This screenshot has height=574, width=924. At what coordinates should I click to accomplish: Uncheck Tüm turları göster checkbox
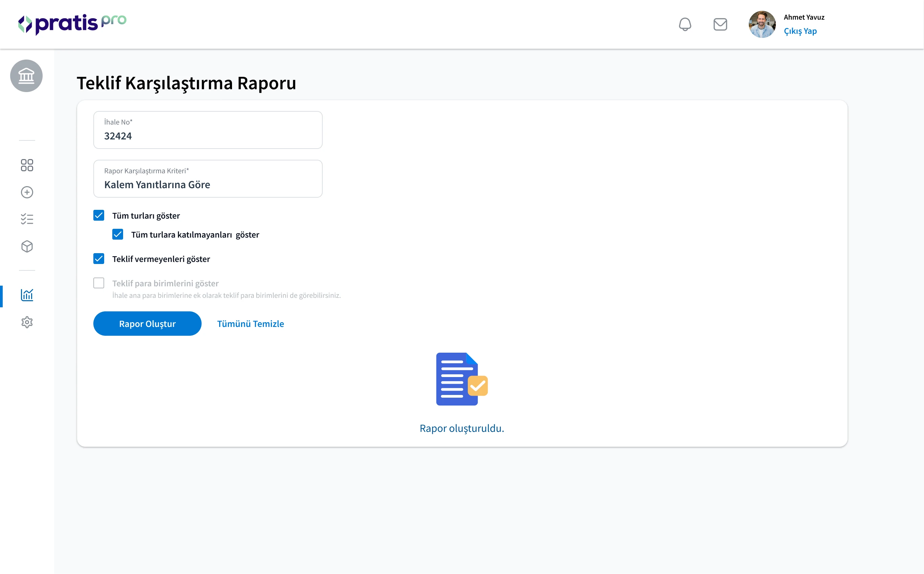tap(99, 215)
